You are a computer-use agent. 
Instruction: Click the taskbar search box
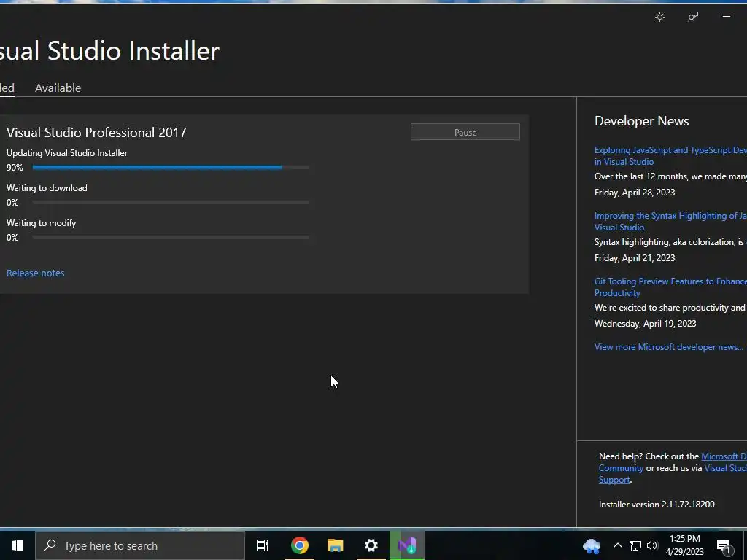(x=140, y=545)
